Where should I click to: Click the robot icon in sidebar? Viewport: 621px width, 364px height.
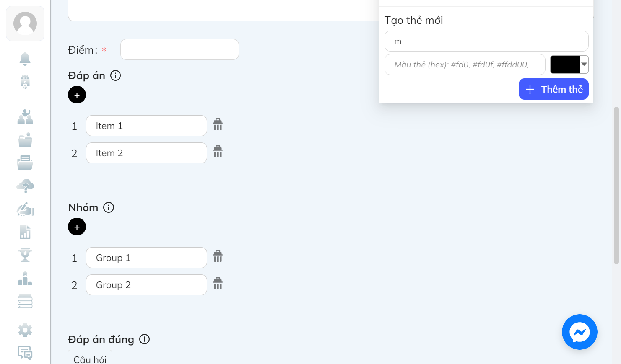(25, 82)
